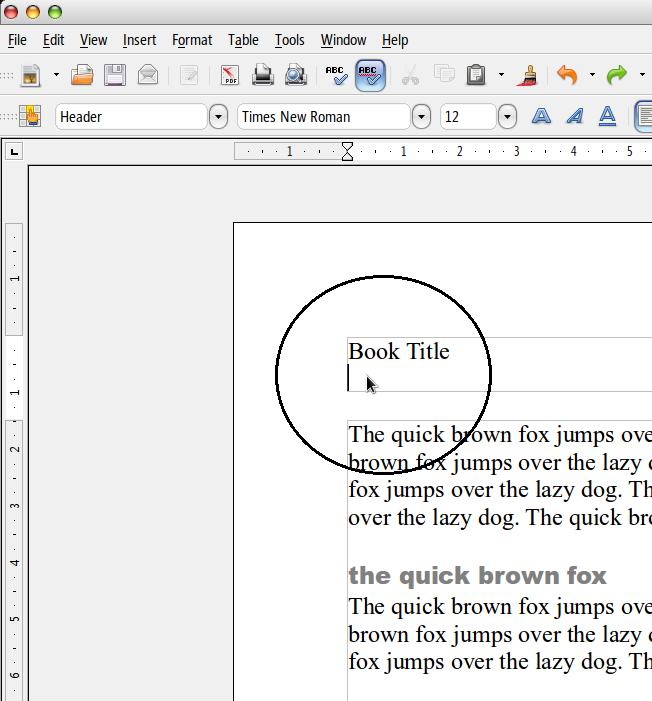Toggle Underline formatting button
The width and height of the screenshot is (652, 701).
tap(607, 116)
